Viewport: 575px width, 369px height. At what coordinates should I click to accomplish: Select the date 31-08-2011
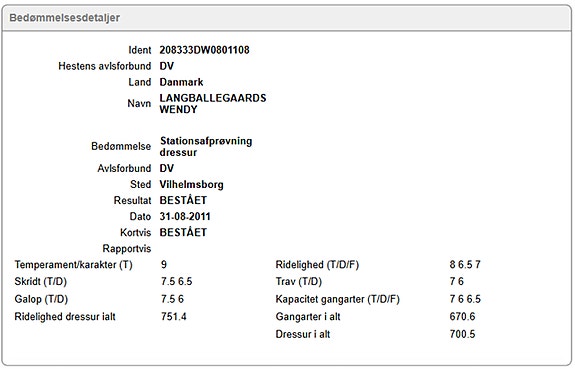tap(185, 216)
